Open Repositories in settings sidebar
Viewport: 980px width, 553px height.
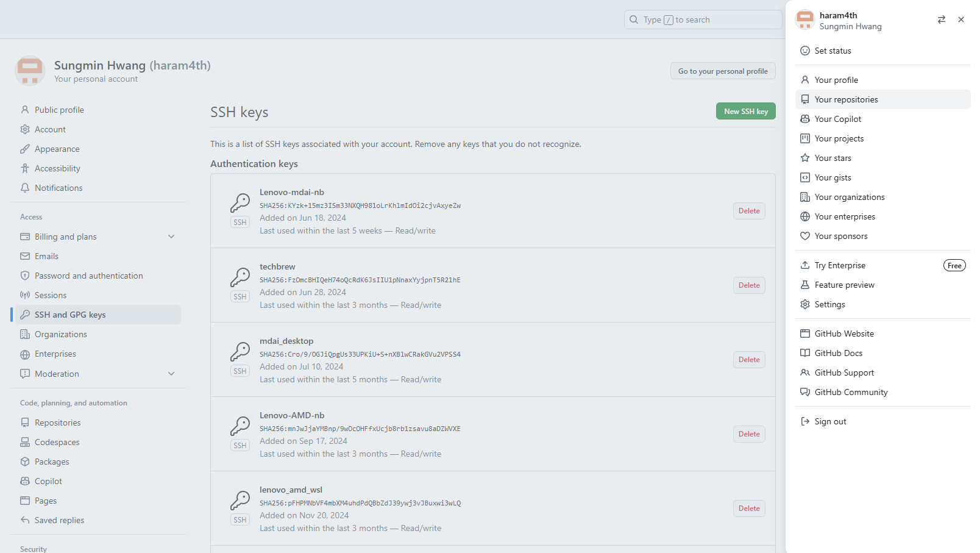[x=98, y=423]
